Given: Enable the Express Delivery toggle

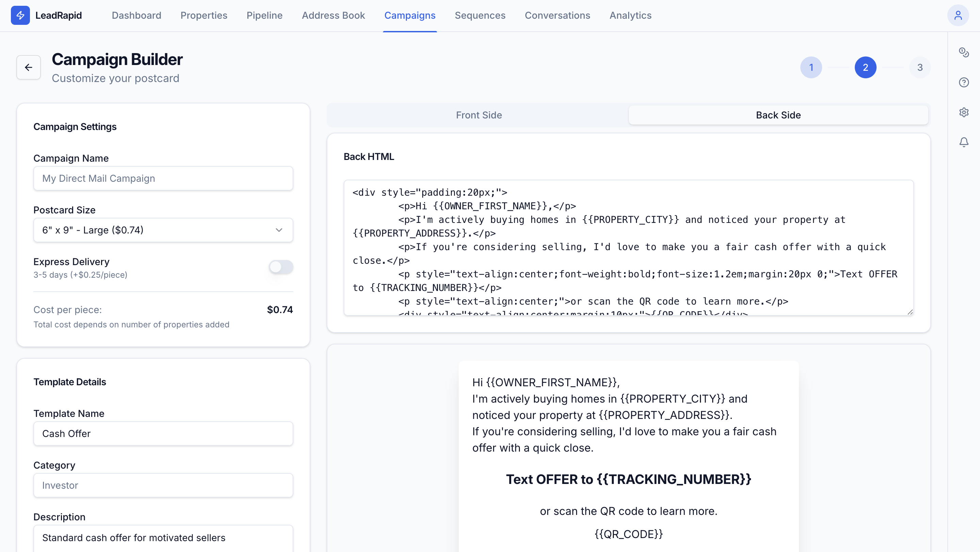Looking at the screenshot, I should (x=281, y=267).
